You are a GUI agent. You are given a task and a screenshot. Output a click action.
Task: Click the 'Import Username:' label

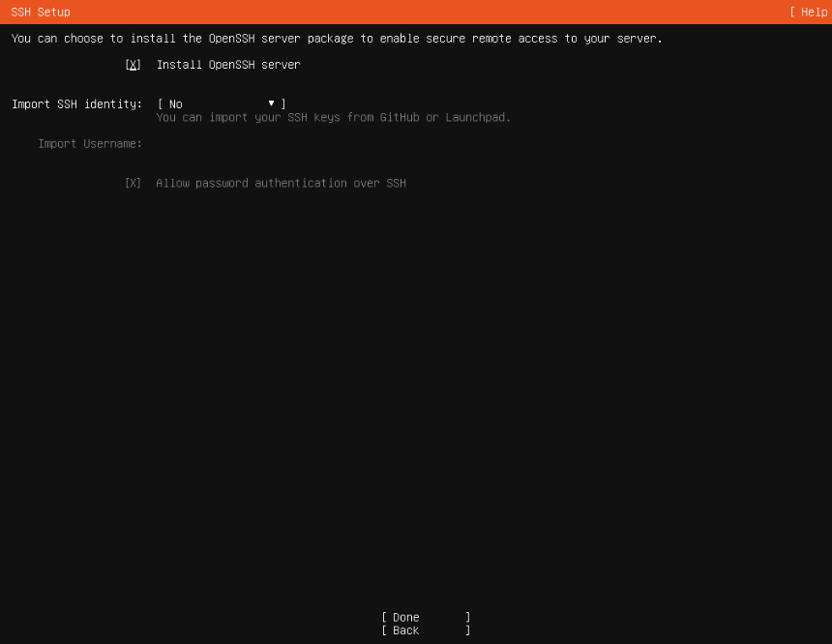coord(90,144)
